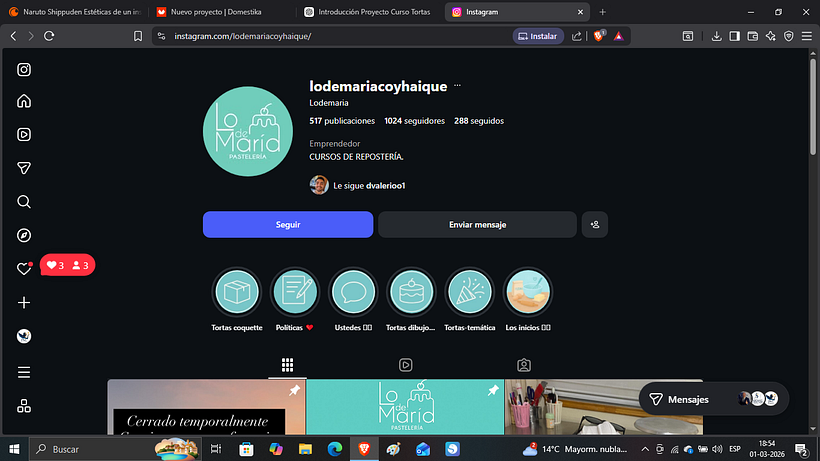Screen dimensions: 820x461
Task: Open browser downloads icon
Action: (716, 36)
